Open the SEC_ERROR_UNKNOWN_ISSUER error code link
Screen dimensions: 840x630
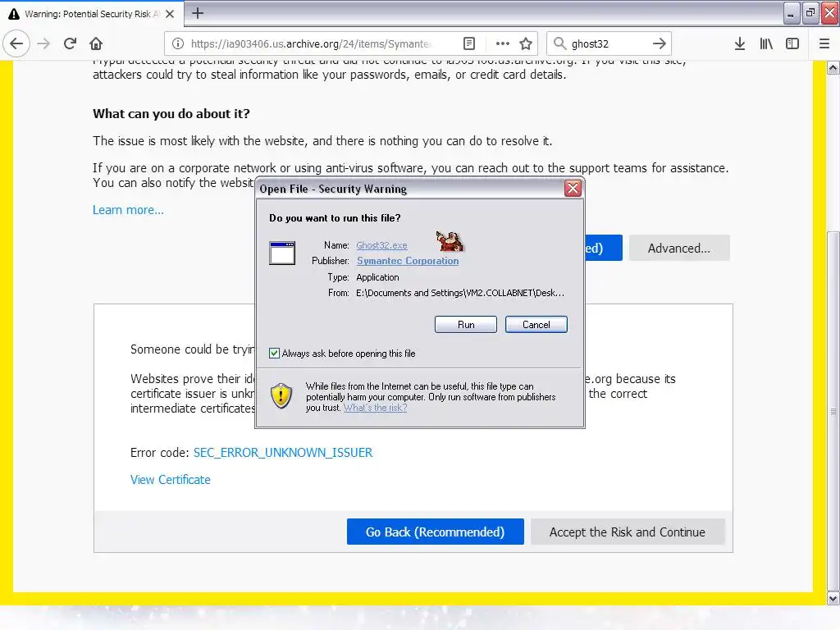[x=282, y=453]
